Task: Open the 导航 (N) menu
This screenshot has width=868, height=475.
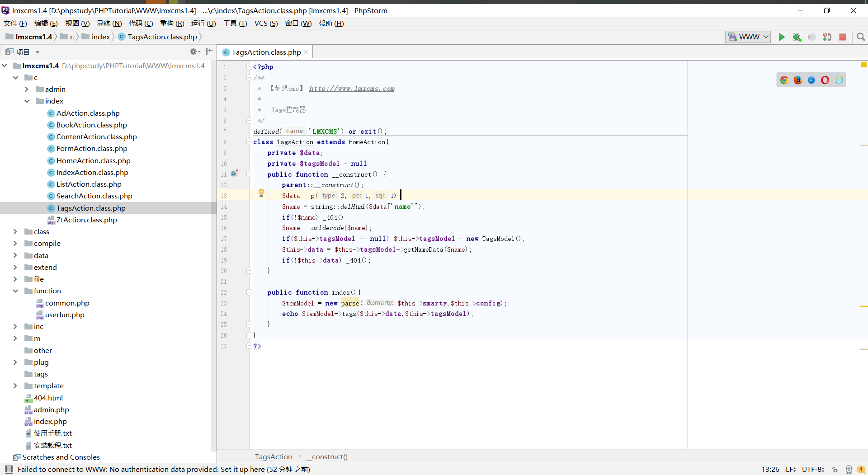Action: 109,24
